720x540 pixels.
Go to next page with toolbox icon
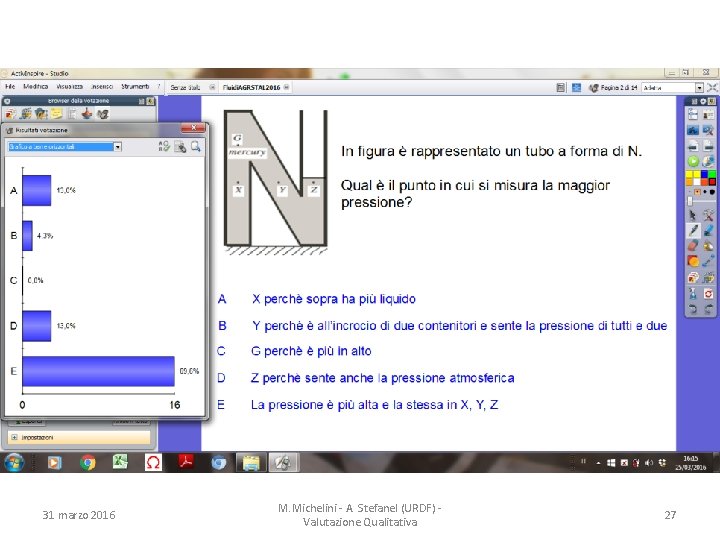[x=709, y=146]
